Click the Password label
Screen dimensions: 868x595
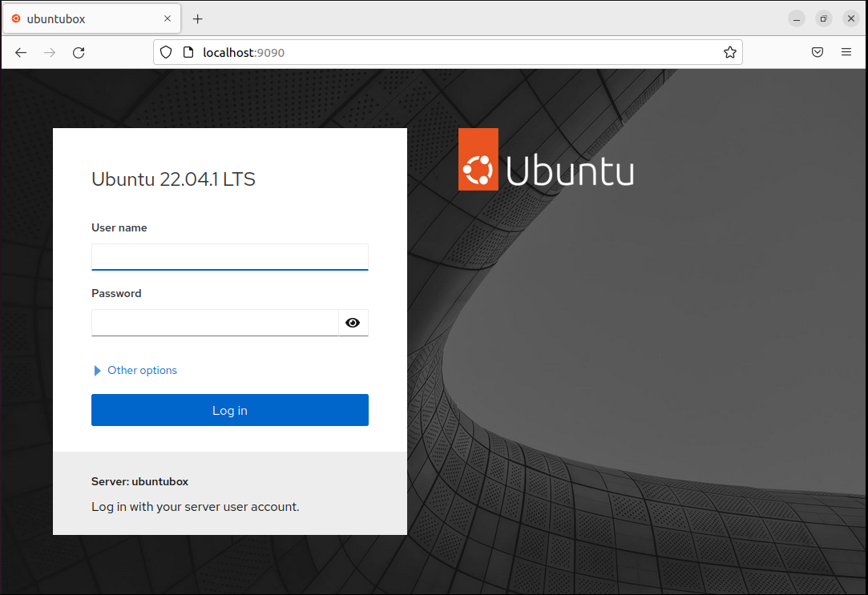coord(116,294)
